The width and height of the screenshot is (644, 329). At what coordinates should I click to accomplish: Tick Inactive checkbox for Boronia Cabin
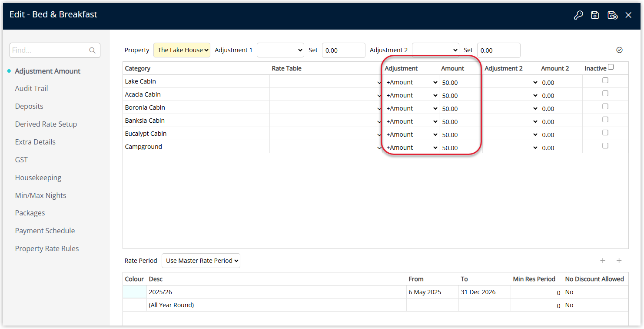click(x=605, y=107)
